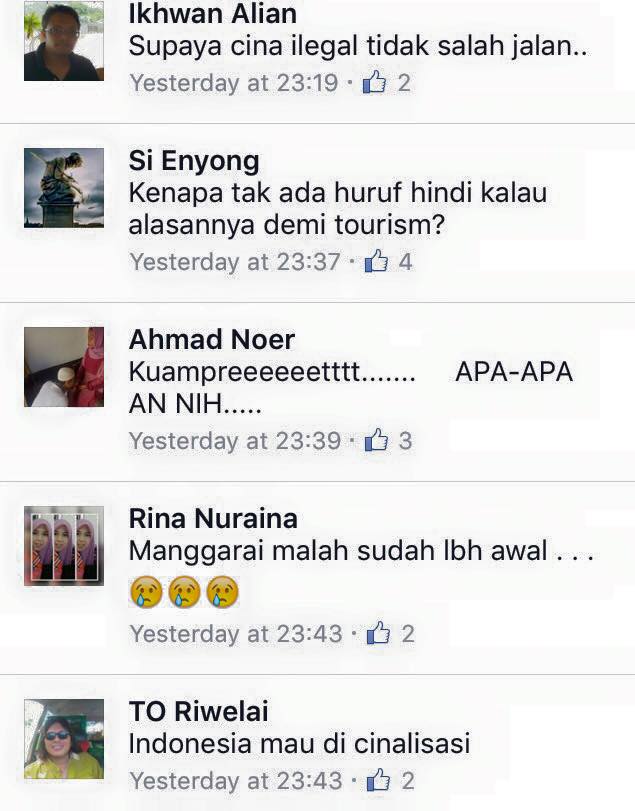Image resolution: width=635 pixels, height=811 pixels.
Task: View Ahmad Noer's profile picture
Action: 64,367
